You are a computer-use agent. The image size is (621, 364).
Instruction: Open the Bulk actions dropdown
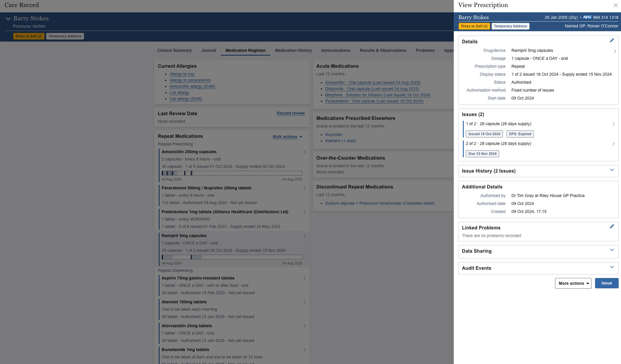coord(287,137)
